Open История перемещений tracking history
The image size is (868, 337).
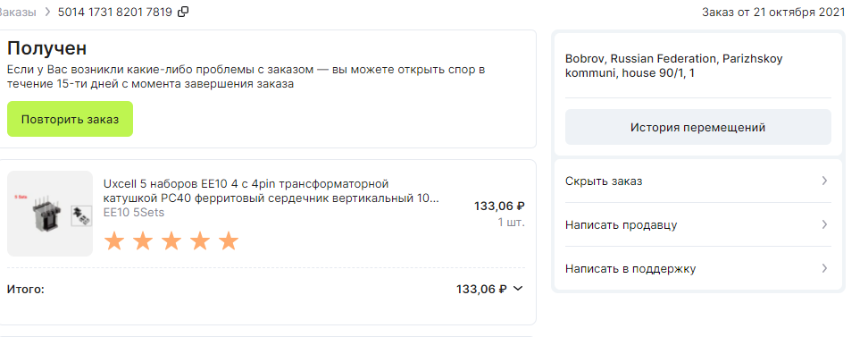tap(698, 127)
